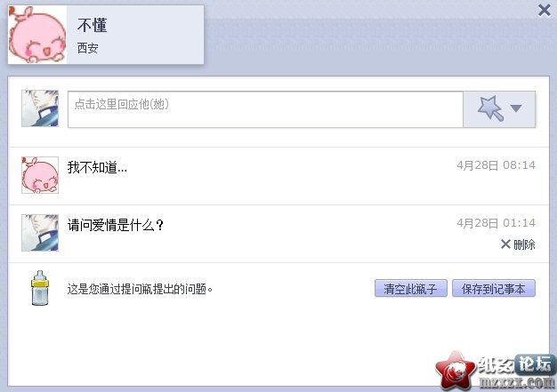This screenshot has height=392, width=557.
Task: Select the message 我不知道...
Action: point(97,167)
